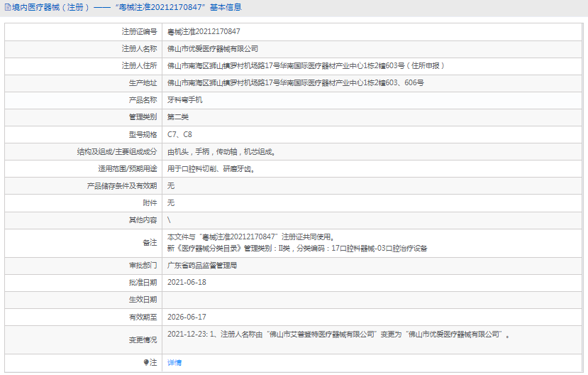Click the 附件 label

(x=150, y=203)
